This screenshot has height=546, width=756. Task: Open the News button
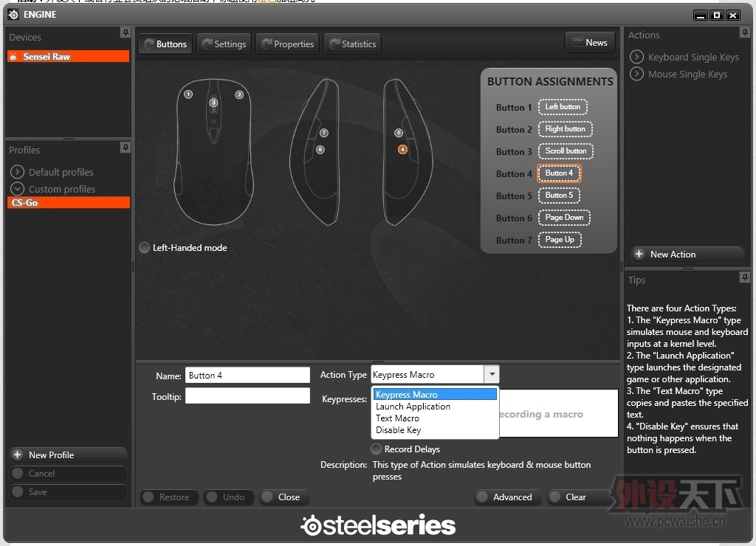590,42
